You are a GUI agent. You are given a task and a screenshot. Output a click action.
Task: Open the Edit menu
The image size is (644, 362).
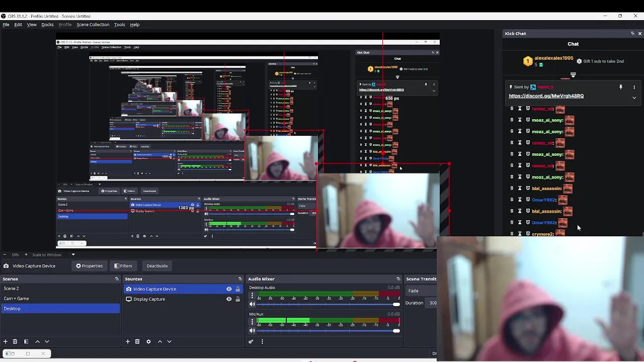tap(18, 25)
